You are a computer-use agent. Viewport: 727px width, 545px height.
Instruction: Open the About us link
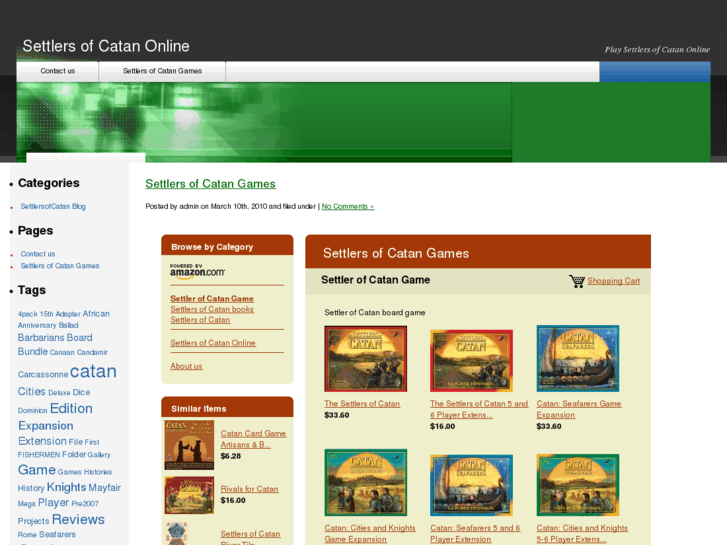pos(186,366)
